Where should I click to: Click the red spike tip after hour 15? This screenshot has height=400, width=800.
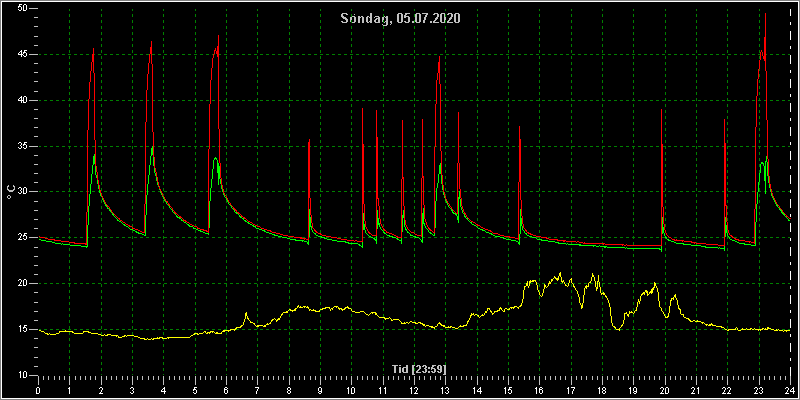pyautogui.click(x=519, y=127)
